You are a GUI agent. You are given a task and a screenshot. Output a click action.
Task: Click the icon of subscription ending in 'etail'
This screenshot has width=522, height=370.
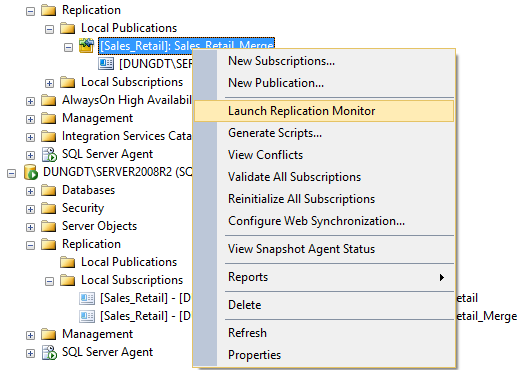click(x=87, y=298)
